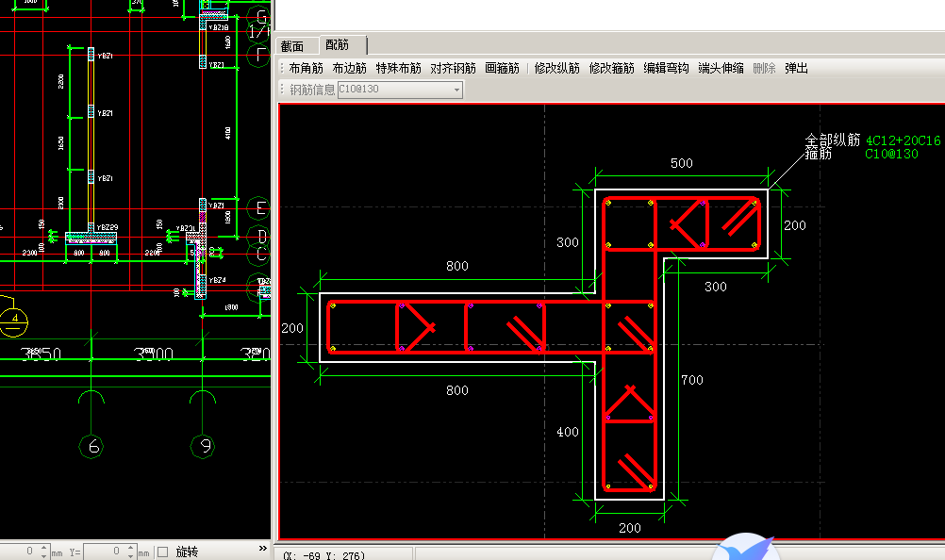
Task: Select the 布角筋 tool
Action: 307,68
